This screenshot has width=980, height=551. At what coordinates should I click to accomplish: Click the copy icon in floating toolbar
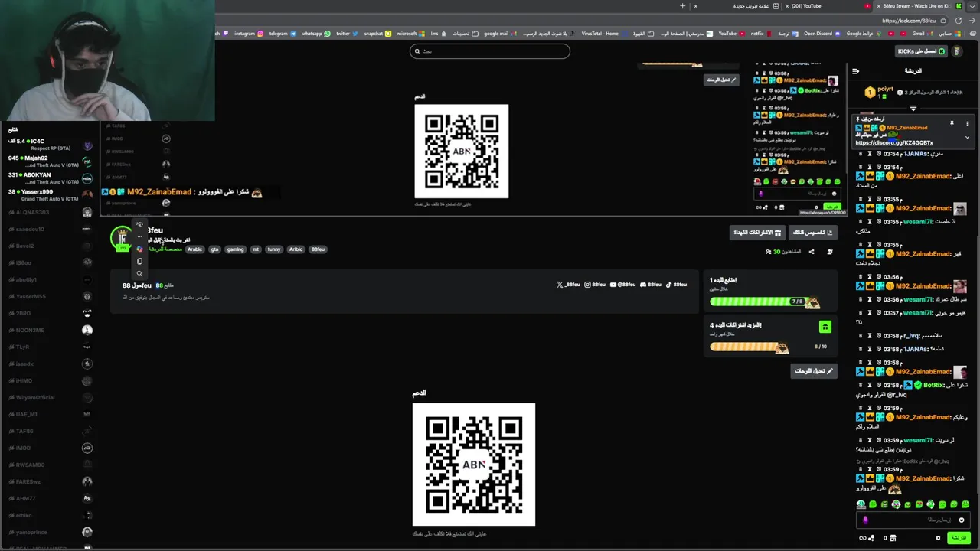coord(139,262)
